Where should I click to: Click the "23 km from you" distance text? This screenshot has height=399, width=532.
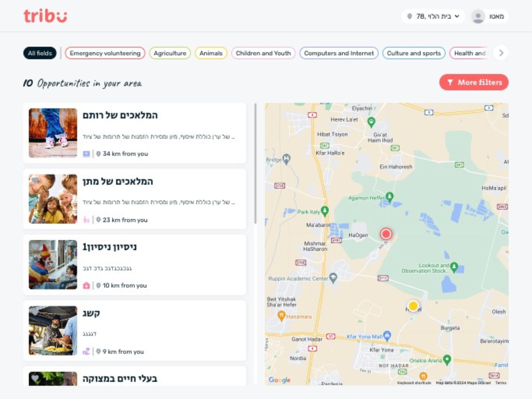tap(125, 220)
